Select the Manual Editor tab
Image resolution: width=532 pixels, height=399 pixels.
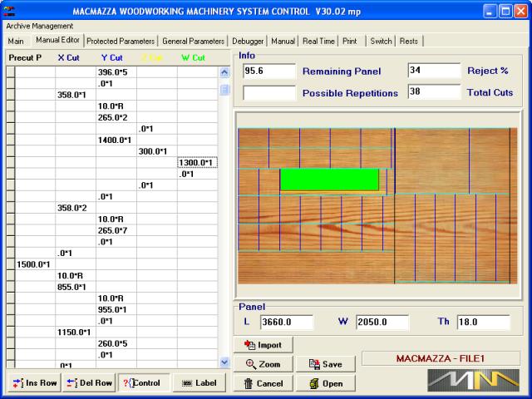tap(57, 40)
